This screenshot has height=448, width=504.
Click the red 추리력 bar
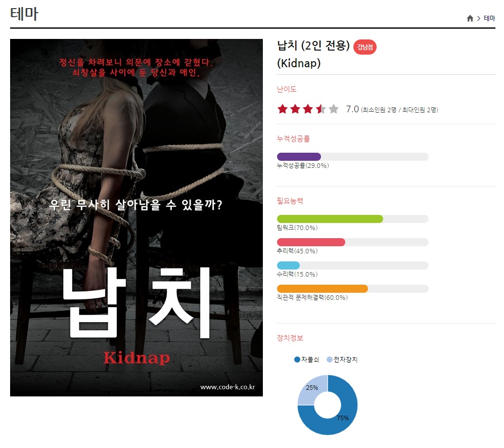point(311,242)
